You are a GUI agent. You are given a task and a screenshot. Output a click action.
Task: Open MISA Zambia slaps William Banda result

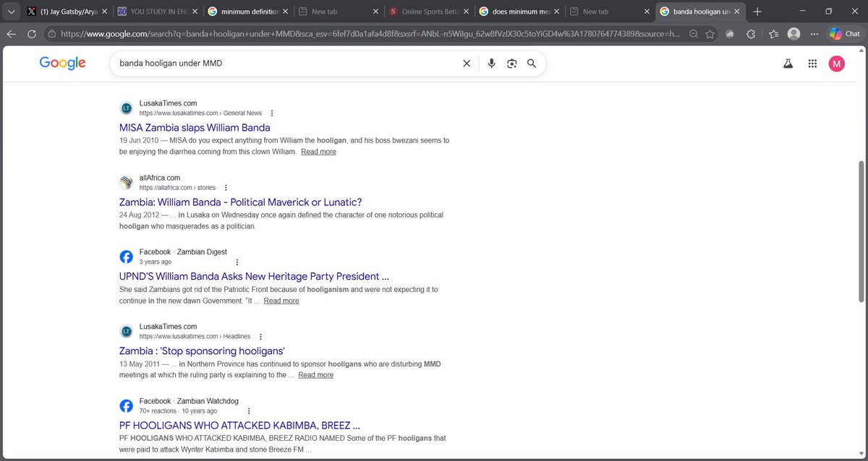coord(195,128)
